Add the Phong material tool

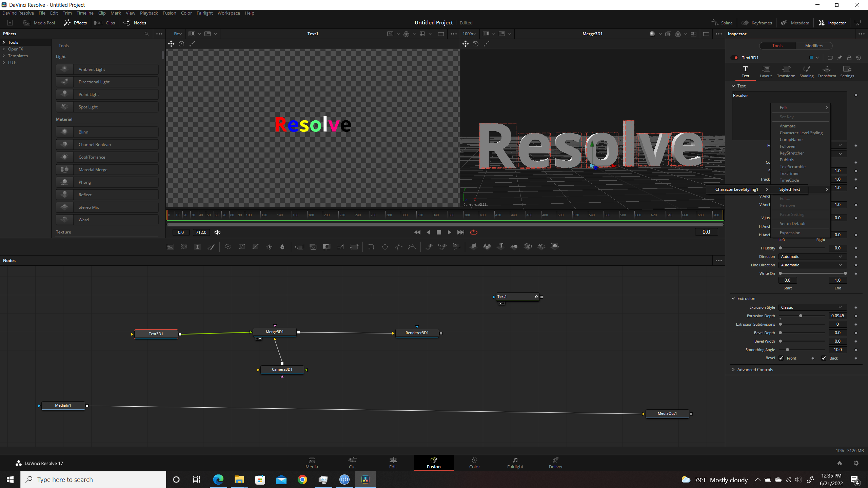point(107,182)
